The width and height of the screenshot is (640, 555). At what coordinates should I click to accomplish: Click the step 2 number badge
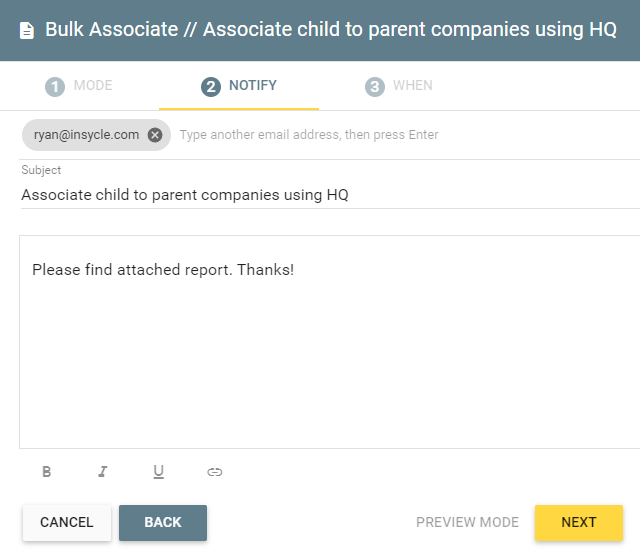(x=211, y=87)
